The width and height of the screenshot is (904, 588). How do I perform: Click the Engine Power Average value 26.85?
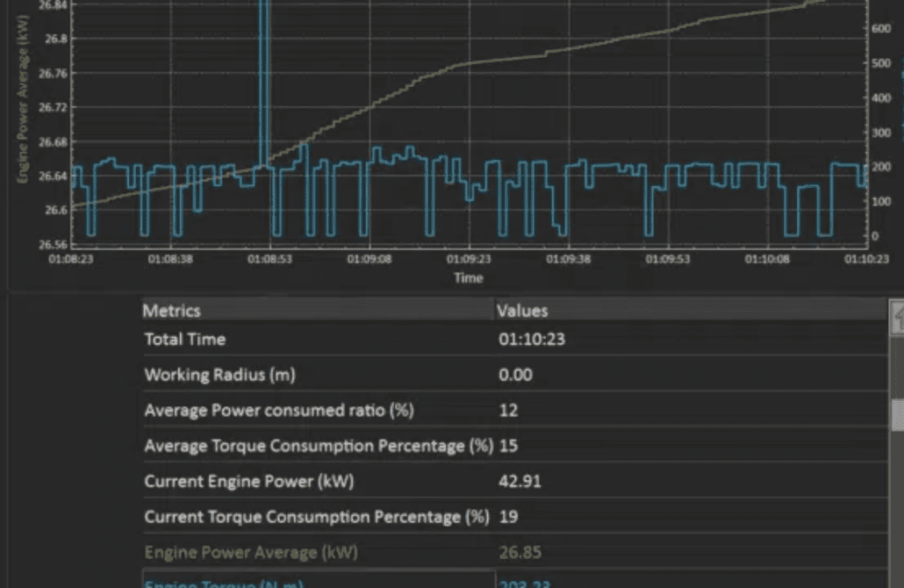tap(520, 553)
